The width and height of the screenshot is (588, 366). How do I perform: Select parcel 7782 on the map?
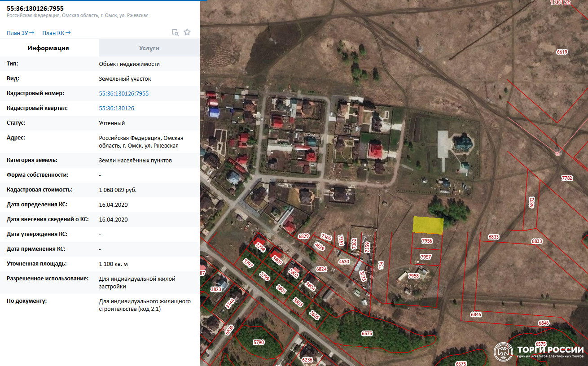click(x=567, y=179)
